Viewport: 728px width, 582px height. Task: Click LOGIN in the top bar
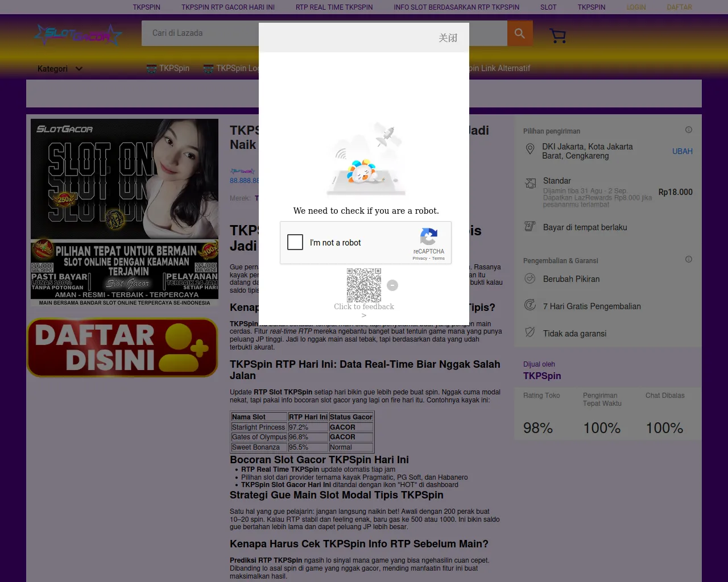coord(636,7)
